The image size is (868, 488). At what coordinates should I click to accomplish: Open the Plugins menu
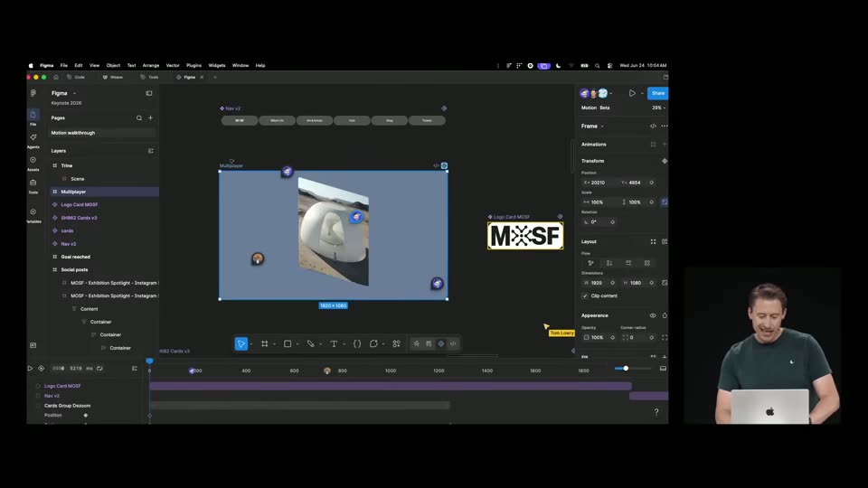coord(193,65)
